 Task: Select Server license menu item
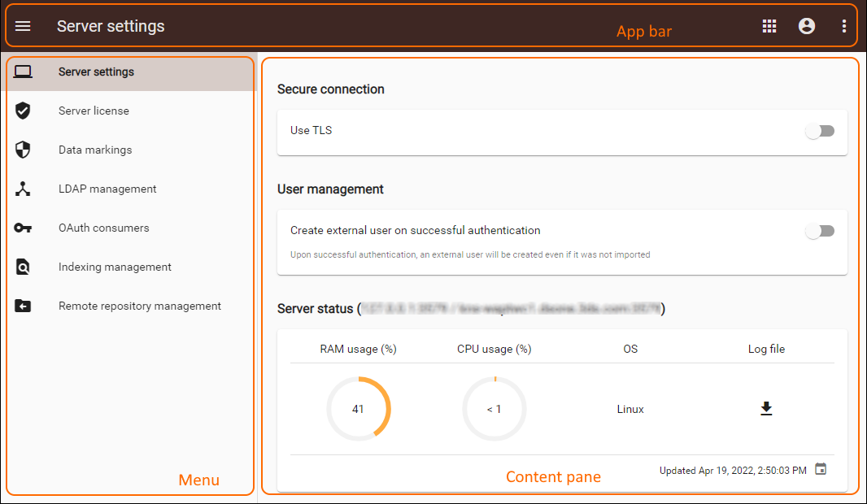94,111
